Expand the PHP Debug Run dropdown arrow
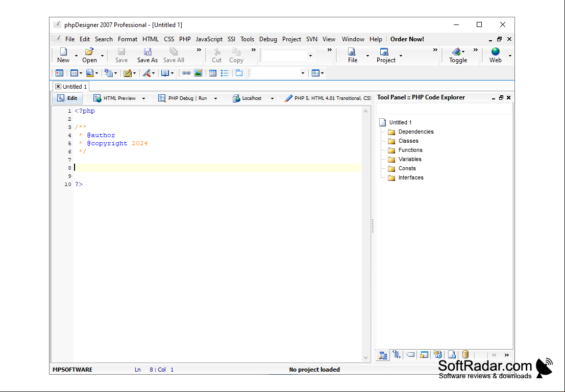Screen dimensions: 565x392 [x=215, y=98]
